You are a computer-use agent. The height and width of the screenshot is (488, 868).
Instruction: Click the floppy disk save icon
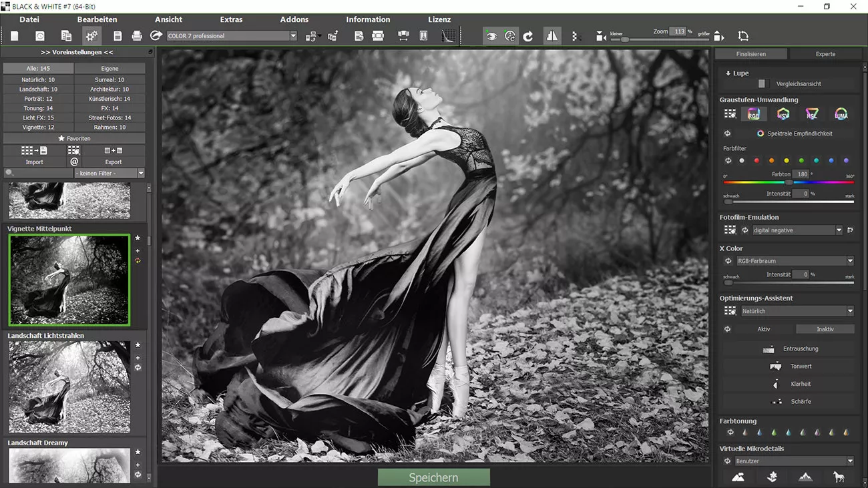click(x=118, y=36)
